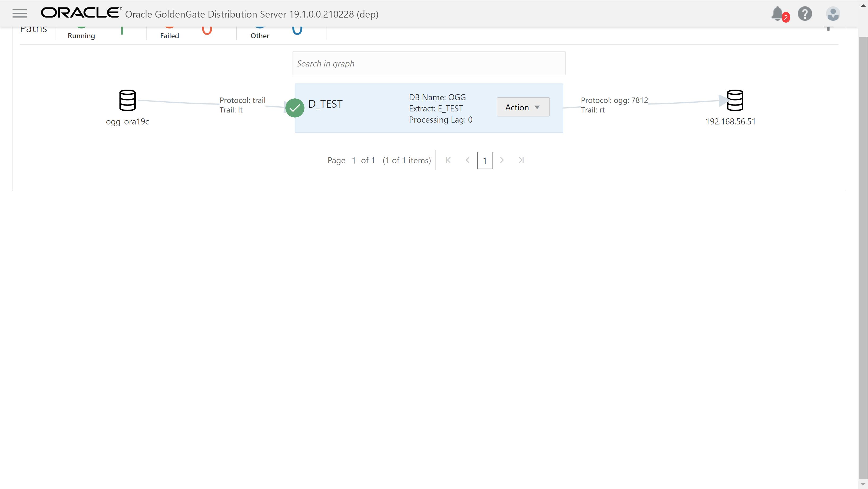Click the ogg-ora19c source database icon

click(x=127, y=100)
